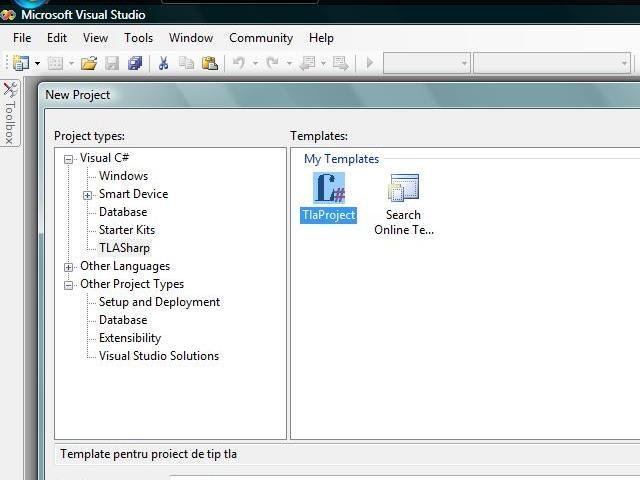Select Setup and Deployment project type

click(159, 302)
